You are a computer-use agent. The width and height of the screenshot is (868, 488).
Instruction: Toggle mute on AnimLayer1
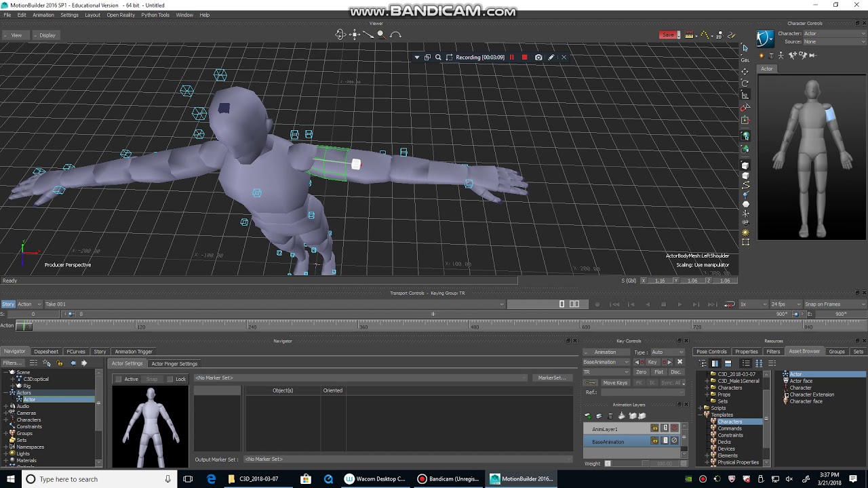(x=674, y=428)
